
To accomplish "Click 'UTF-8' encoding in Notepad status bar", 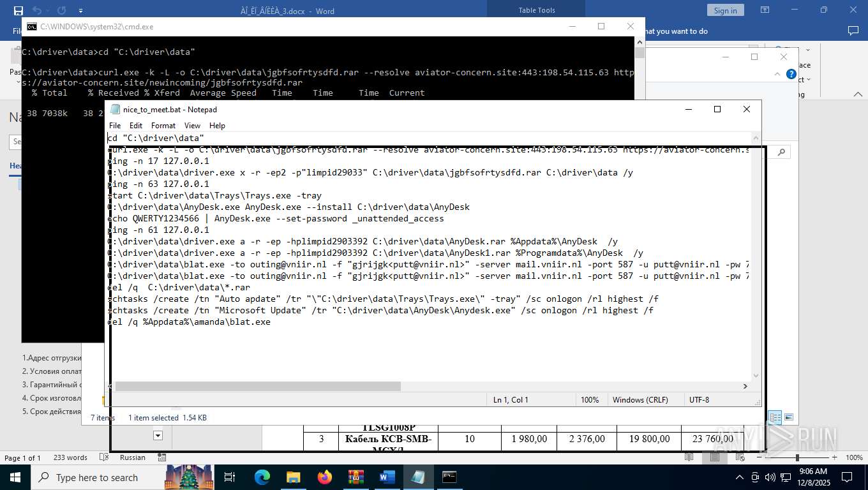I will pos(699,400).
